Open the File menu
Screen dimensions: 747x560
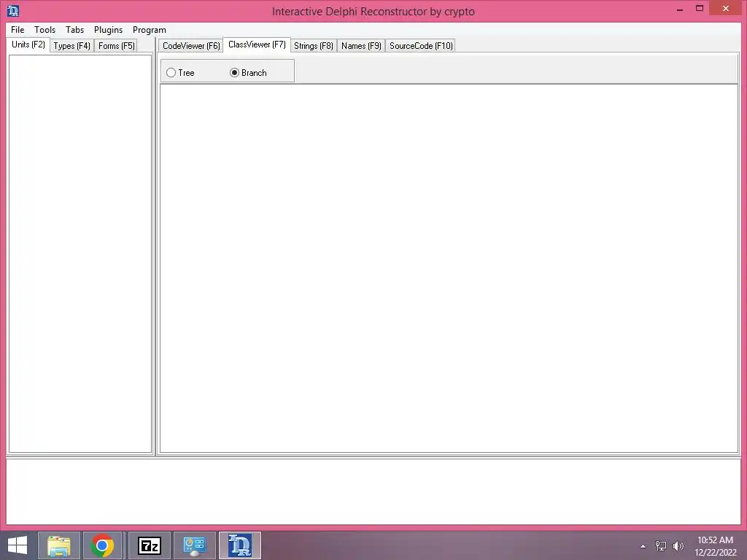pyautogui.click(x=18, y=29)
